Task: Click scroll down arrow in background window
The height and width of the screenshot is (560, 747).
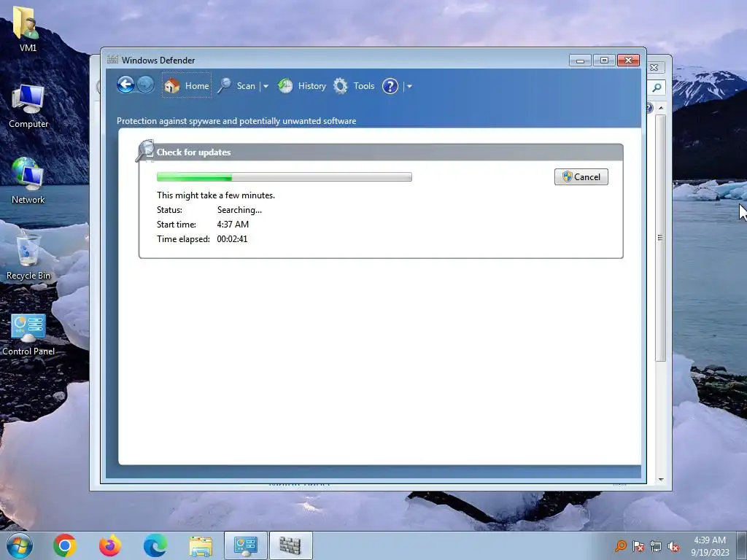Action: point(661,480)
